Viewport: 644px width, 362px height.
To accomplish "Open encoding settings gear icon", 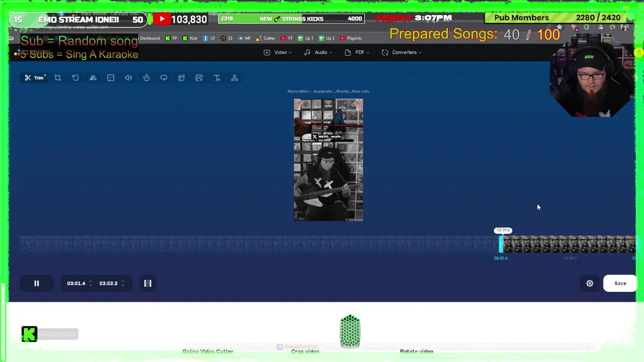I will point(590,284).
